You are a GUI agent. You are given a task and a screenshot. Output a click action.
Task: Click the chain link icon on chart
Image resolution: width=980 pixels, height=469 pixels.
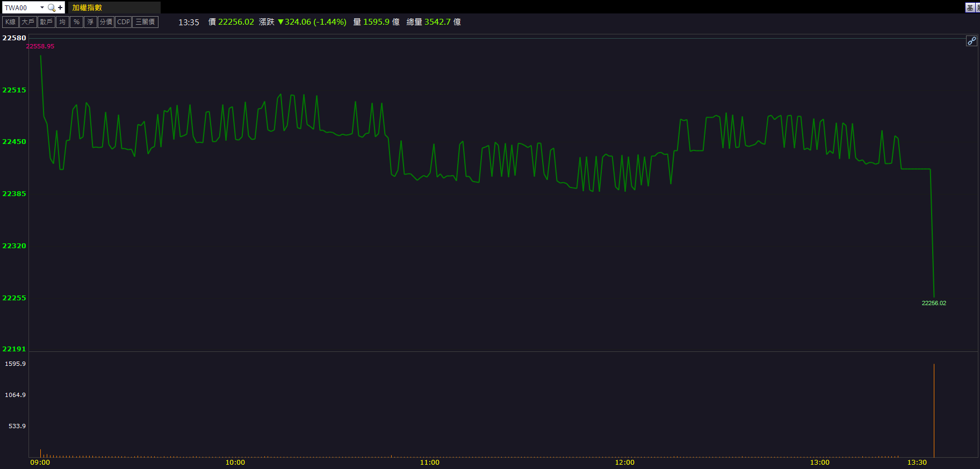click(971, 41)
